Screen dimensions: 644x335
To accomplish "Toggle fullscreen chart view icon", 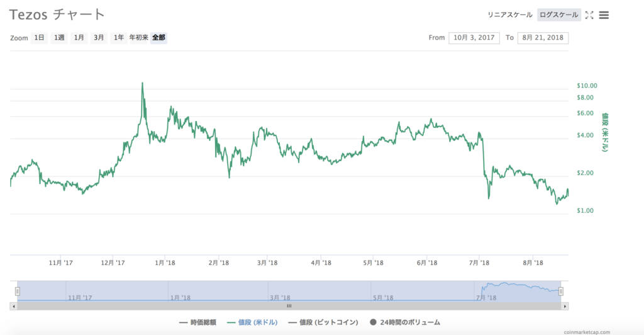I will (589, 15).
